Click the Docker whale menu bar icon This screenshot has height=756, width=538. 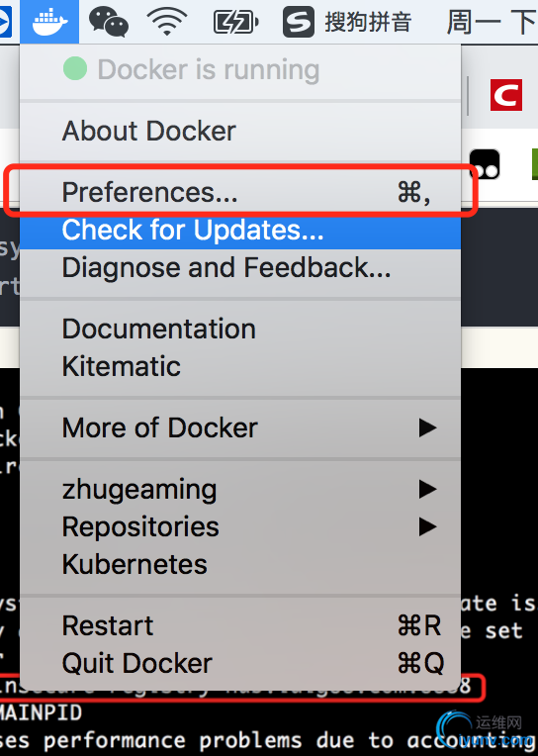pyautogui.click(x=49, y=22)
